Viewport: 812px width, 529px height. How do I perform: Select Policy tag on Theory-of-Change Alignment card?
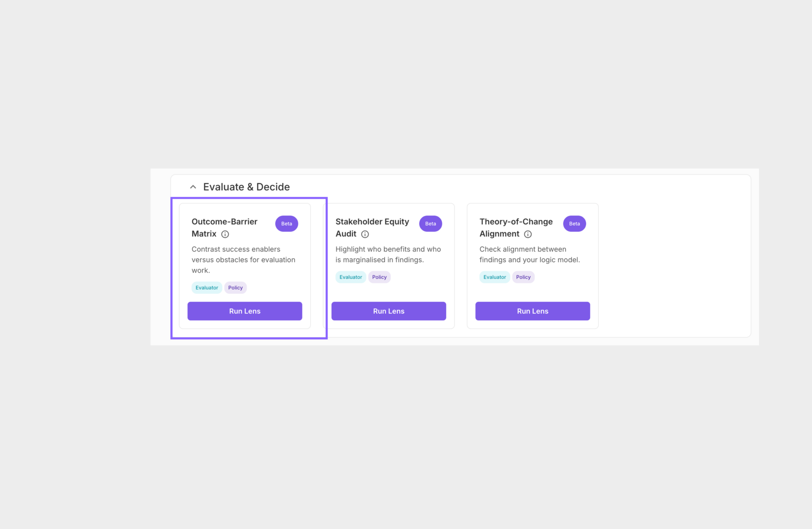pos(523,277)
